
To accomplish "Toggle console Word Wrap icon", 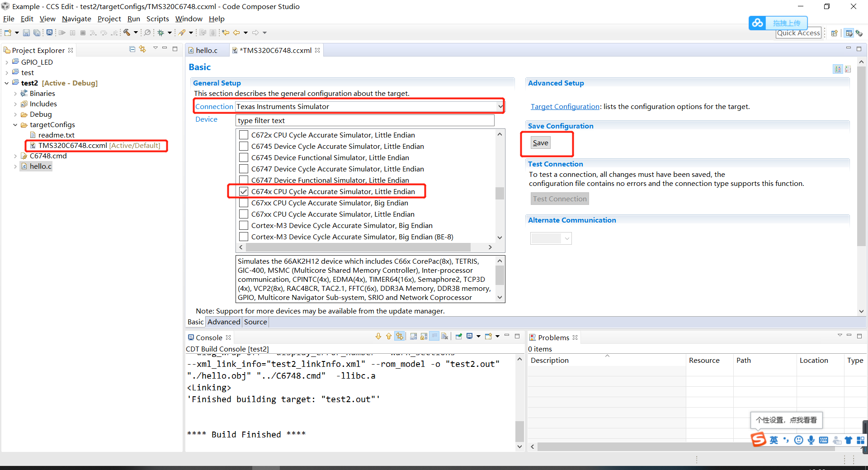I will 434,336.
